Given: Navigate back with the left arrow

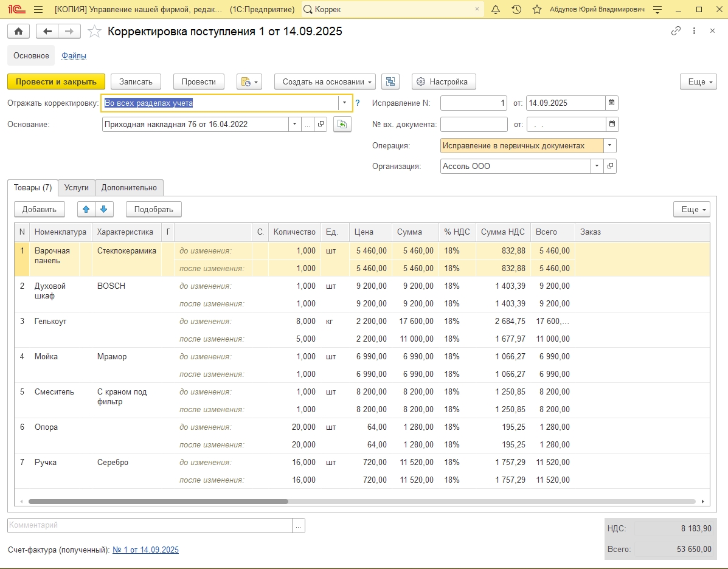Looking at the screenshot, I should (47, 31).
